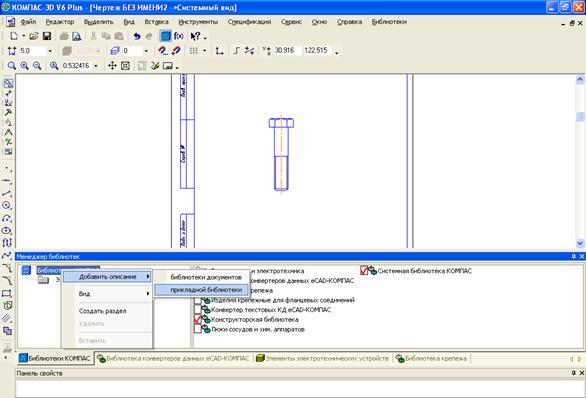The width and height of the screenshot is (586, 398).
Task: Switch to Элементы электротехнических устройств tab
Action: click(x=323, y=358)
